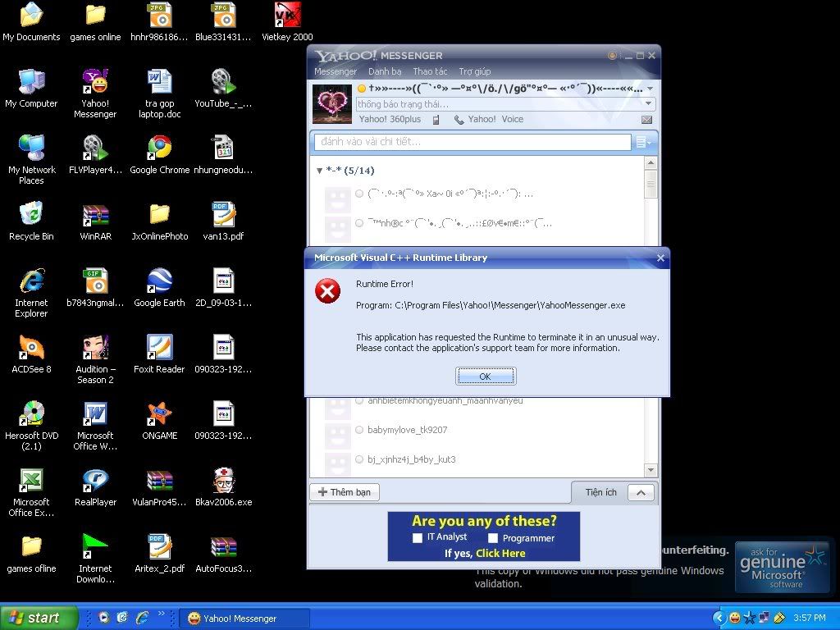Select the FLVPlayer4 shortcut
The width and height of the screenshot is (840, 630).
pyautogui.click(x=95, y=155)
